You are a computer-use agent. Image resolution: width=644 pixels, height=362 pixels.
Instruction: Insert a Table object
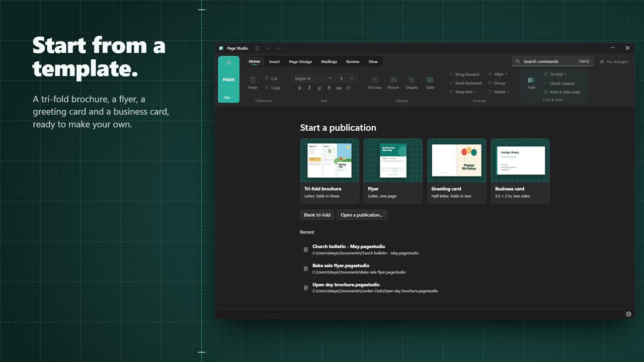[x=430, y=82]
